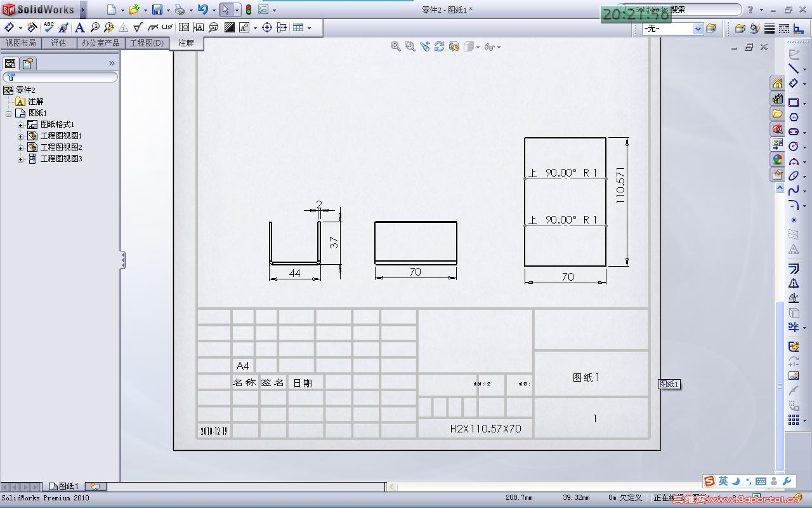Viewport: 812px width, 508px height.
Task: Click the Undo arrow icon
Action: (x=202, y=10)
